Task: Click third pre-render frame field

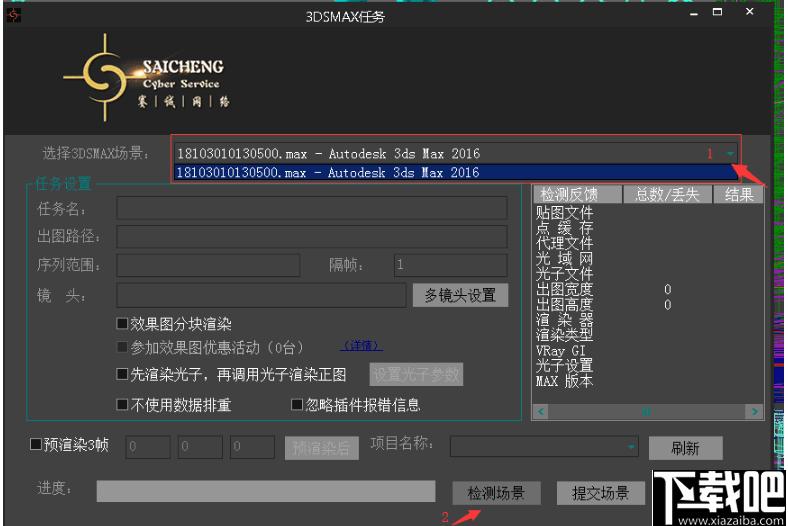Action: [x=252, y=447]
